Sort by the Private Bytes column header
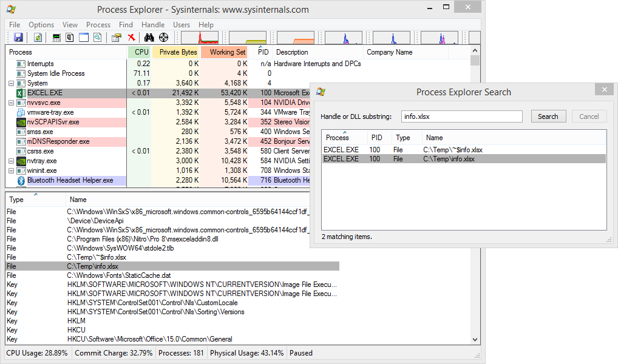 click(175, 52)
